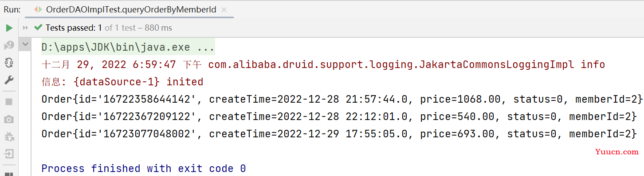644x176 pixels.
Task: Click the Order line with price=1068.00
Action: [x=342, y=99]
